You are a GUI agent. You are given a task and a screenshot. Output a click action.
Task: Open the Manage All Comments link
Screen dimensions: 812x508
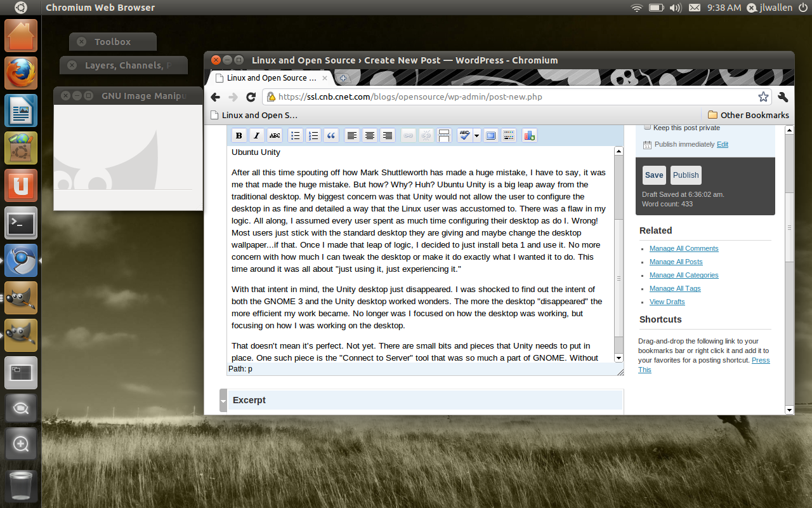(x=684, y=248)
